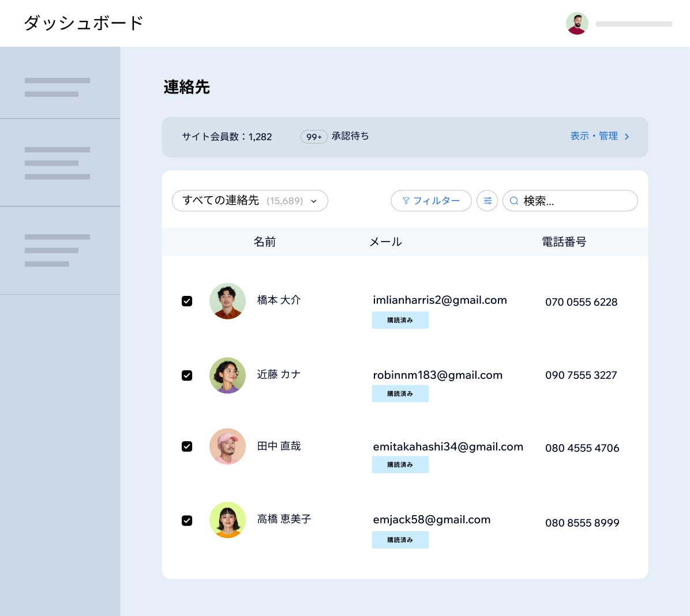Image resolution: width=690 pixels, height=616 pixels.
Task: Click the 99+ pending approvals badge
Action: 314,137
